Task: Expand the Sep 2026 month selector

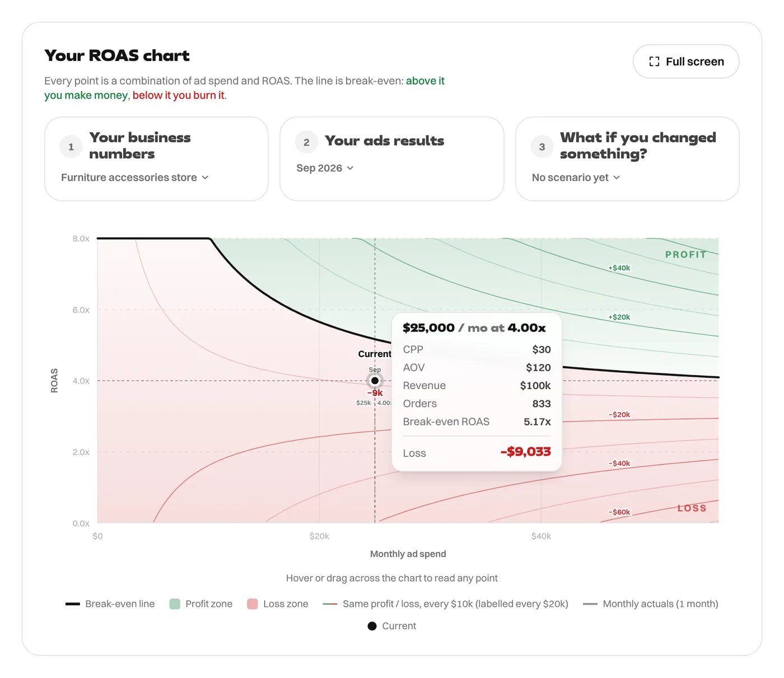Action: pos(325,168)
